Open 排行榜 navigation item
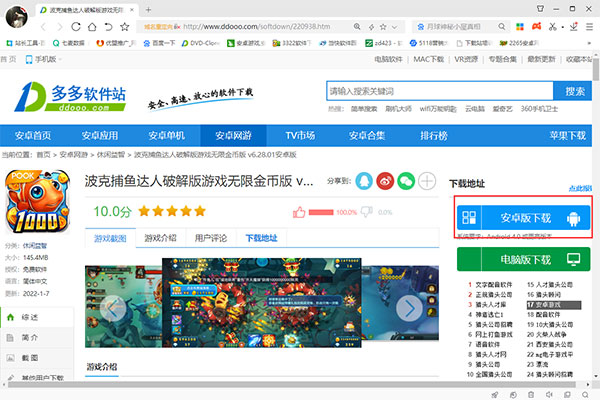Image resolution: width=600 pixels, height=400 pixels. (x=434, y=136)
